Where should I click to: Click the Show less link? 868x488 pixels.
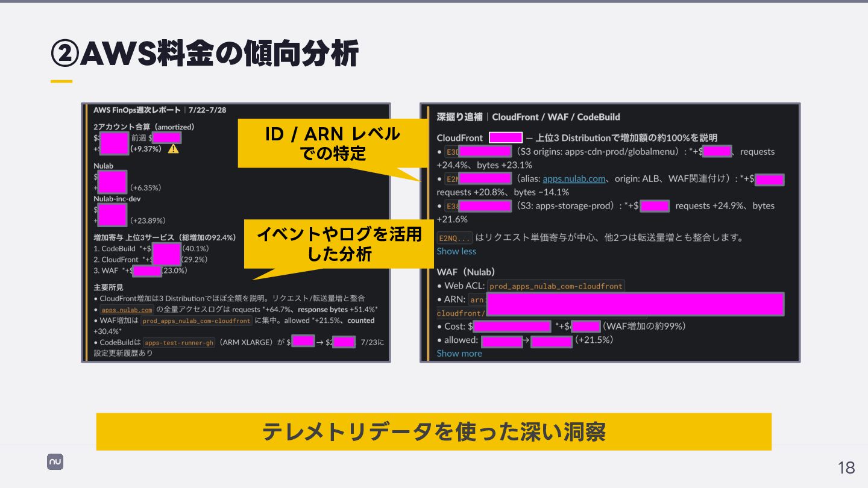(456, 251)
